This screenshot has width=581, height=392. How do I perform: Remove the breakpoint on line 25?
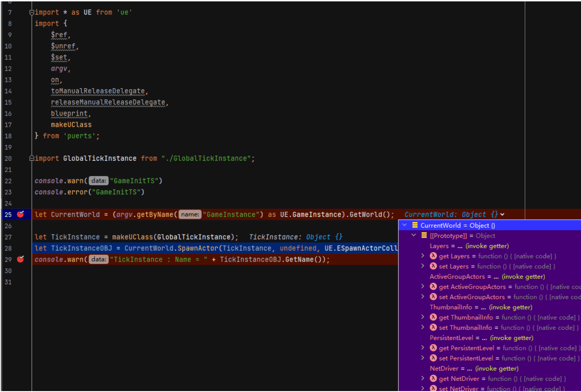click(20, 214)
